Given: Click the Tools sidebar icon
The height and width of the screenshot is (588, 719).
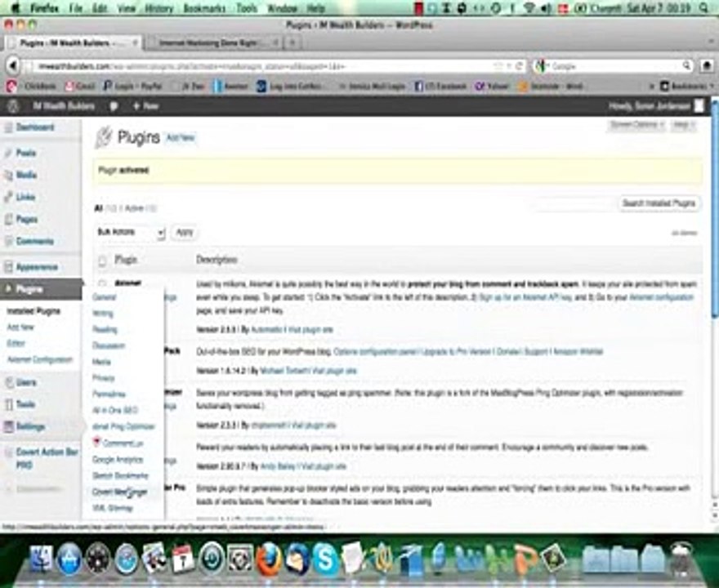Looking at the screenshot, I should click(x=9, y=404).
